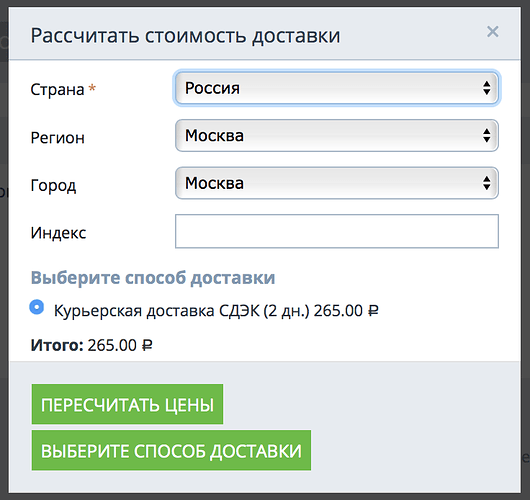The width and height of the screenshot is (530, 500).
Task: Click the Регион field label
Action: click(57, 138)
